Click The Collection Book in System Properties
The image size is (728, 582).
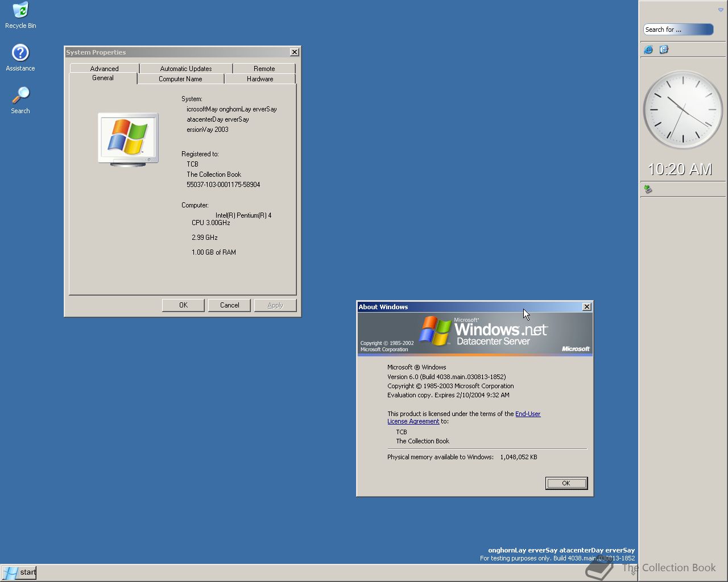[214, 174]
